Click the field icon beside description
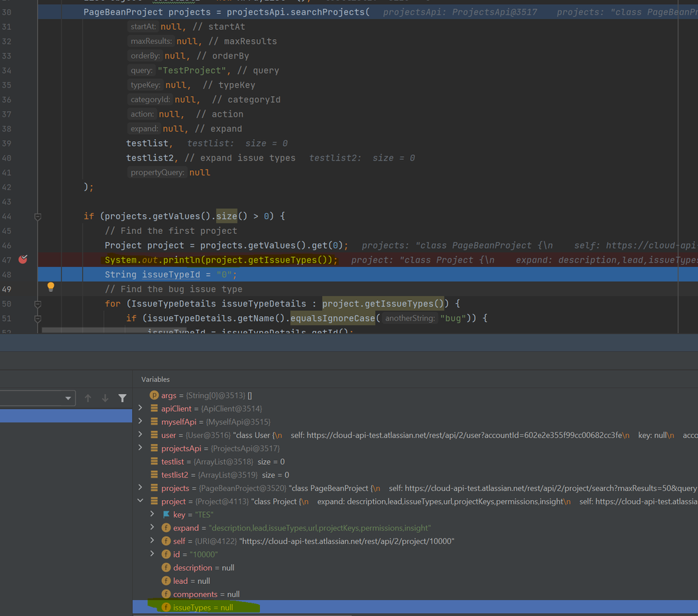Viewport: 698px width, 616px height. pos(166,568)
